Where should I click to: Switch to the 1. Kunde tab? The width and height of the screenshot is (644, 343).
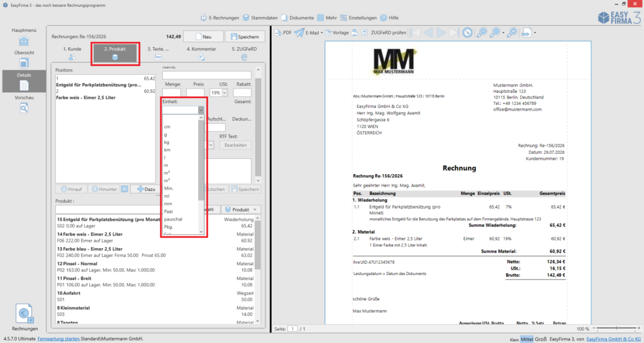click(x=72, y=53)
